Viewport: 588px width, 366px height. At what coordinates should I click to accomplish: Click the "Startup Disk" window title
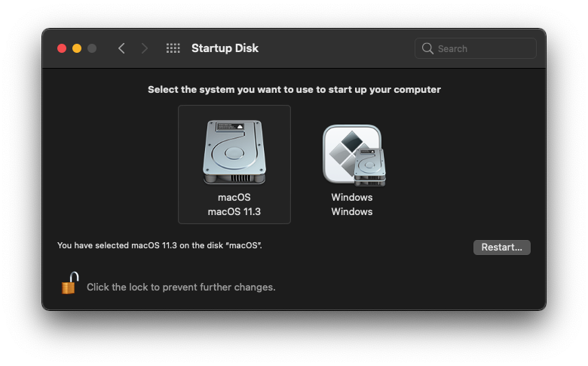(x=225, y=48)
